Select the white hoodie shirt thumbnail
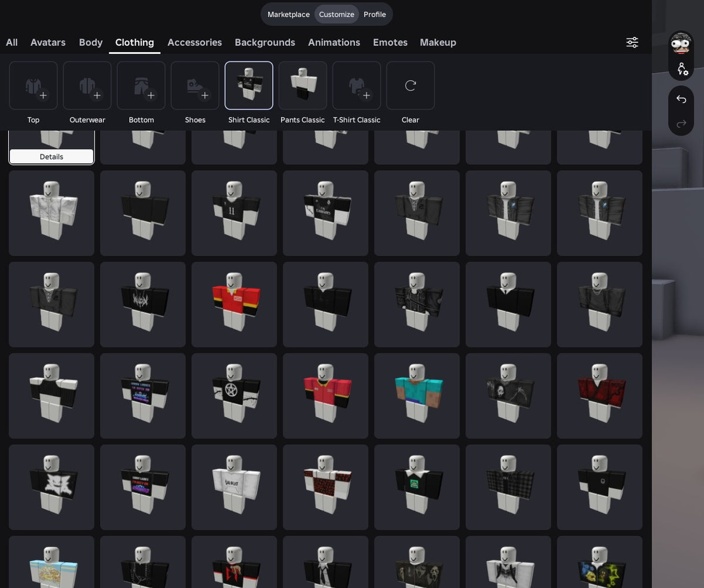The image size is (704, 588). (x=234, y=488)
